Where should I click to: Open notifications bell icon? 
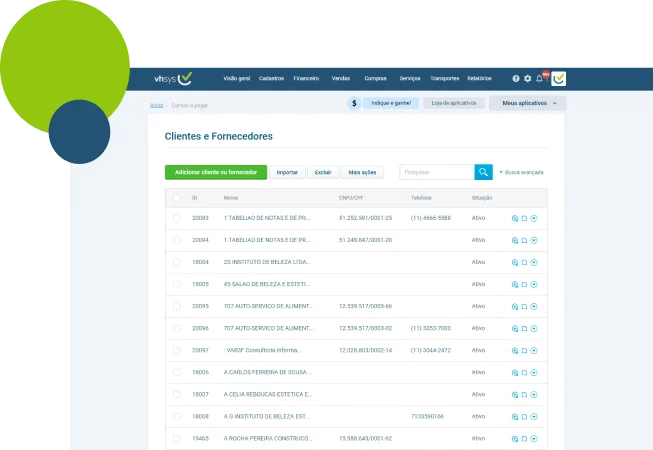click(x=539, y=78)
